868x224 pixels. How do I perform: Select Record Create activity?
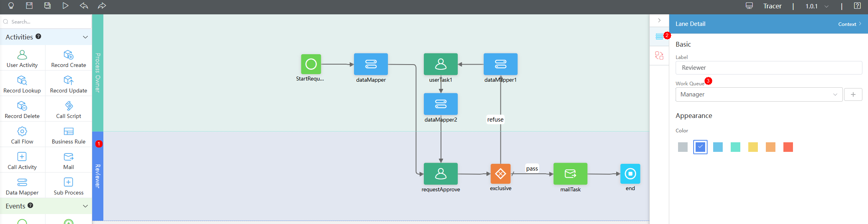[x=69, y=58]
